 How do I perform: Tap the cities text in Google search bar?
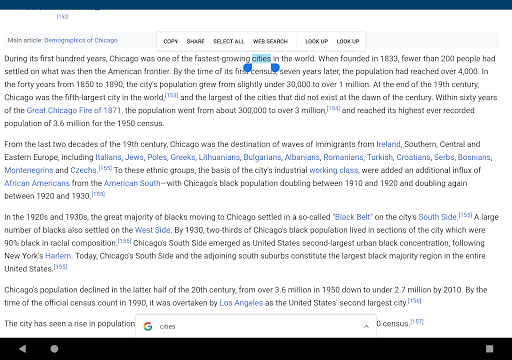167,327
